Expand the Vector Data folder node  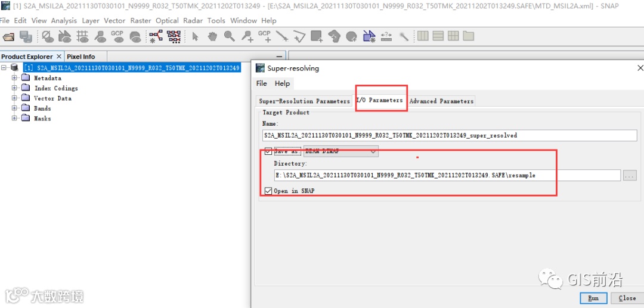point(15,98)
